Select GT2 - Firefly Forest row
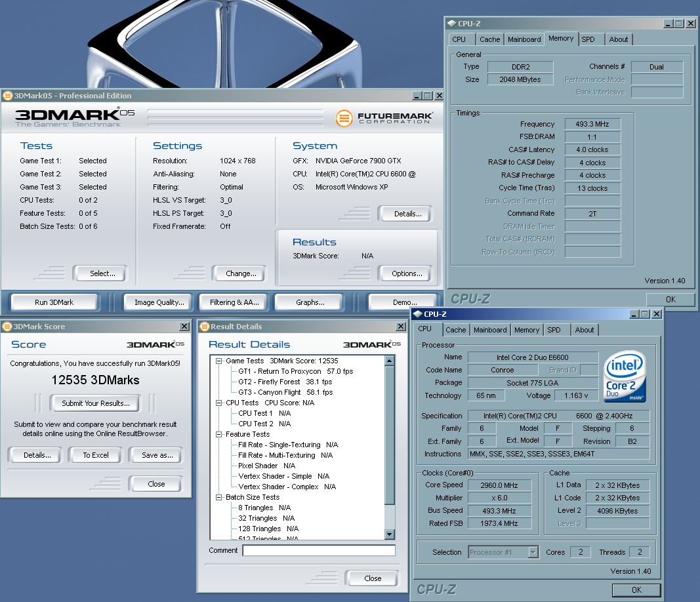Viewport: 700px width, 602px height. click(x=285, y=382)
